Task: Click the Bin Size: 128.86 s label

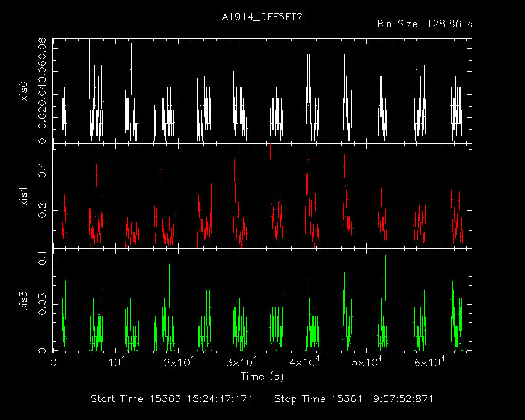Action: [424, 24]
